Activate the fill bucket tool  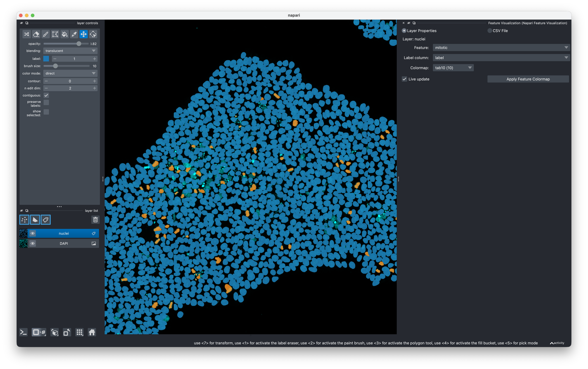(x=65, y=34)
